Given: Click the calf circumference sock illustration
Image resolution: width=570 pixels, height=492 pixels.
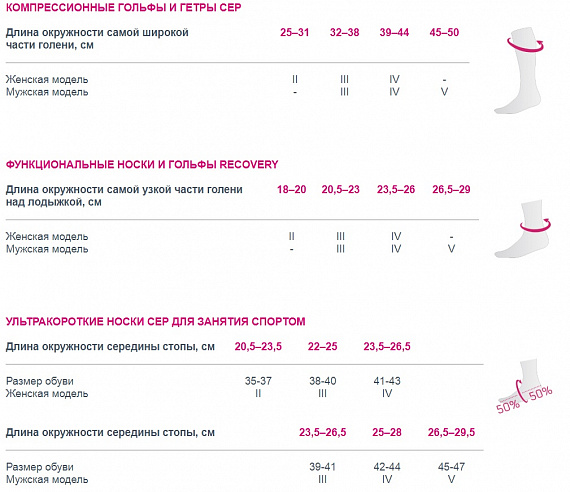Looking at the screenshot, I should point(521,70).
